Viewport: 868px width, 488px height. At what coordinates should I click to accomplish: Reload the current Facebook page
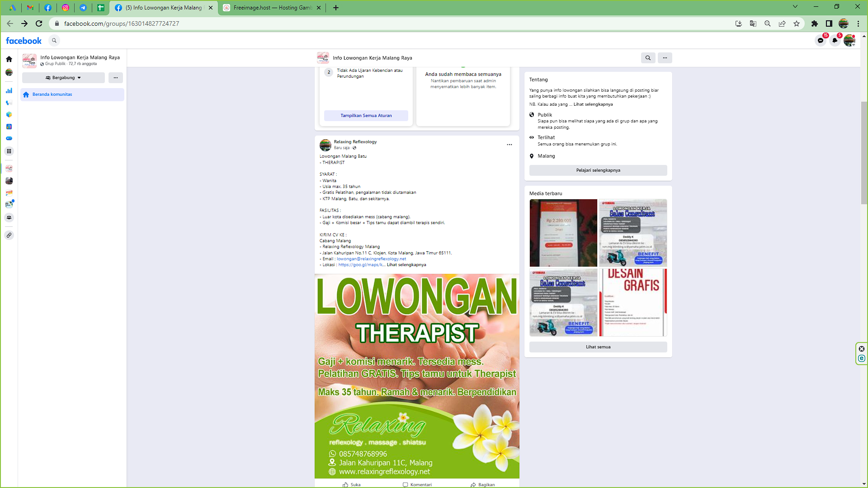click(x=39, y=23)
